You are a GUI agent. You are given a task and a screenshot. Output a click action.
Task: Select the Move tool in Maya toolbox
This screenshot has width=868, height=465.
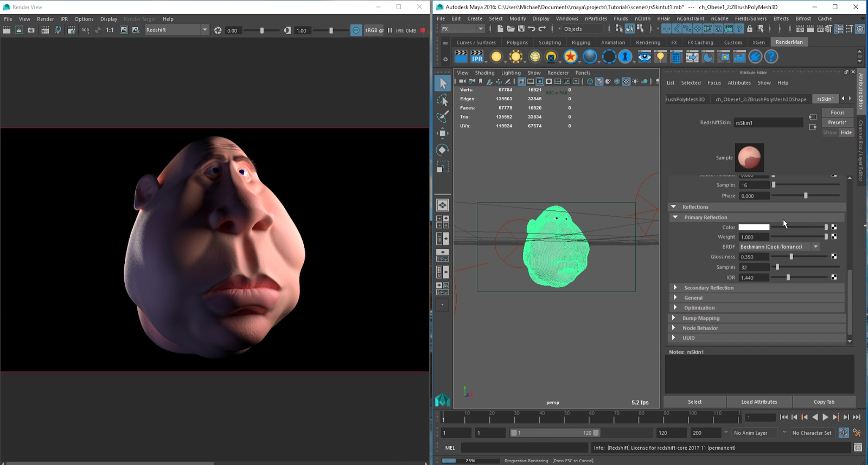(x=443, y=133)
